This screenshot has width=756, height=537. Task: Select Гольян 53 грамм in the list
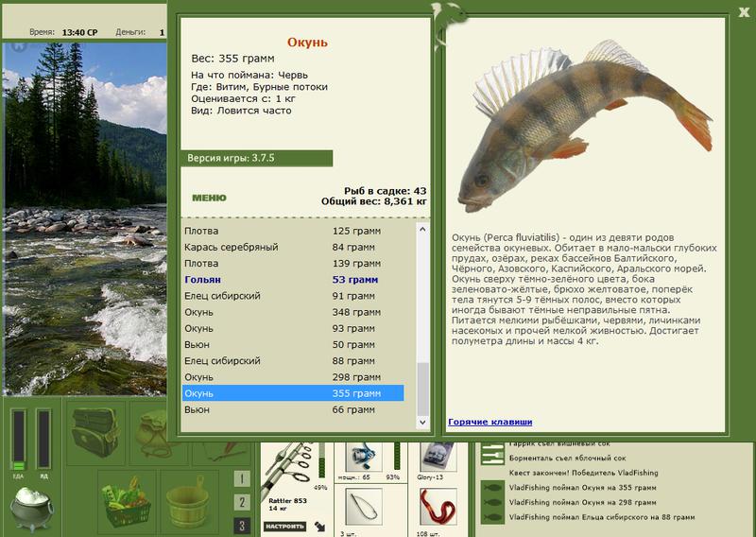[293, 280]
